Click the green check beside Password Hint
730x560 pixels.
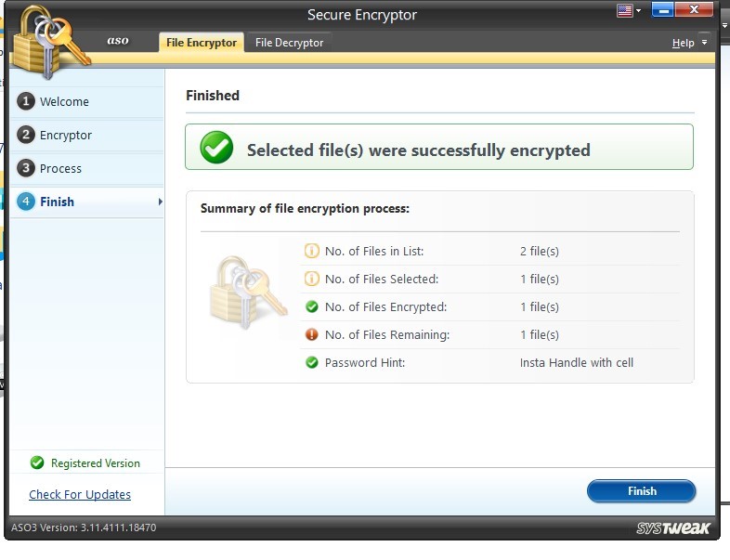tap(311, 362)
